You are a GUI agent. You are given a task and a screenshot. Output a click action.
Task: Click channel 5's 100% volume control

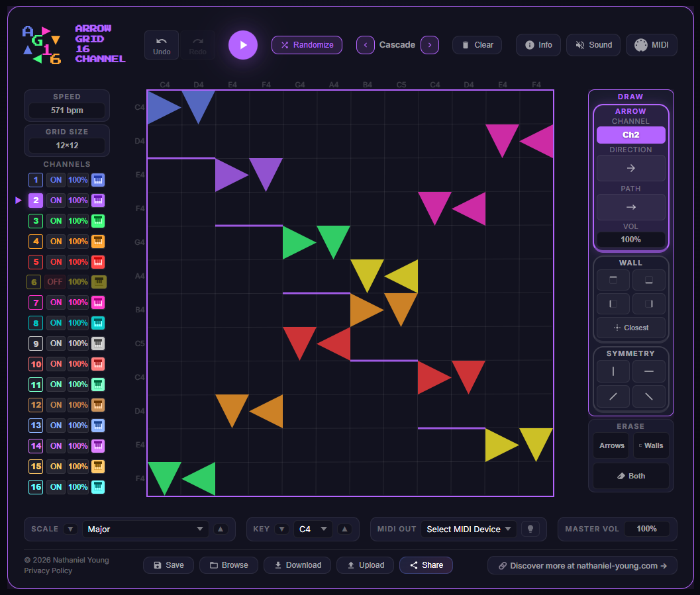[77, 261]
